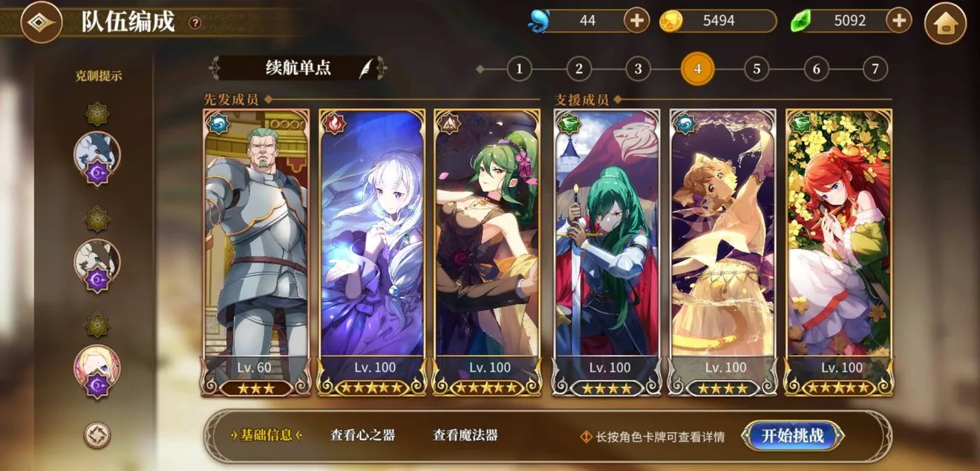
Task: Open the 查看心之器 tab
Action: (x=362, y=435)
